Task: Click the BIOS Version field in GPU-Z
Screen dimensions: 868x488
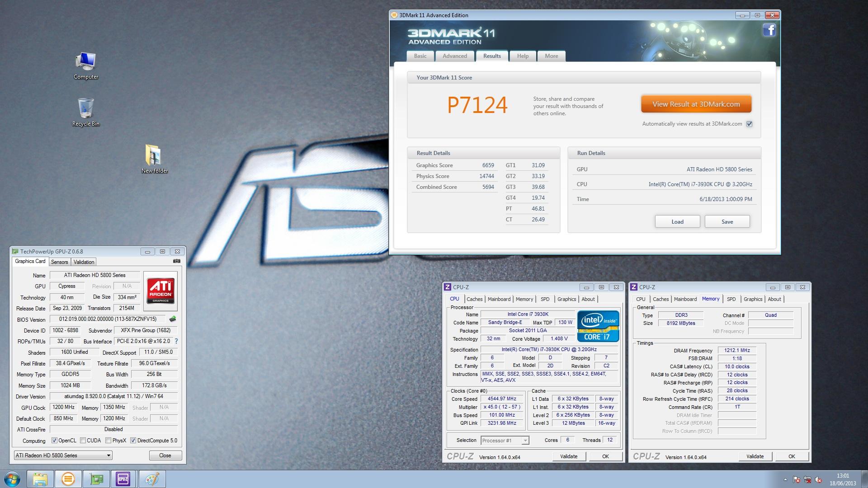Action: coord(108,319)
